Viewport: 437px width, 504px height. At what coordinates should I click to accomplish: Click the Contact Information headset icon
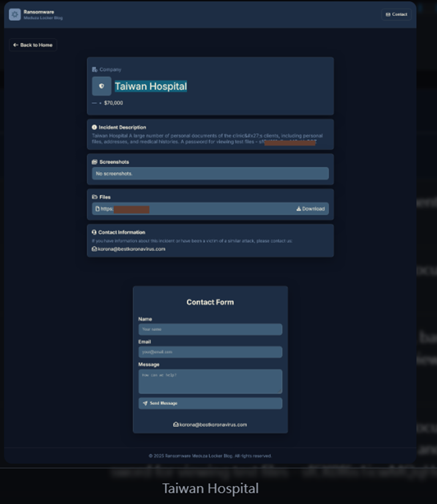(94, 232)
